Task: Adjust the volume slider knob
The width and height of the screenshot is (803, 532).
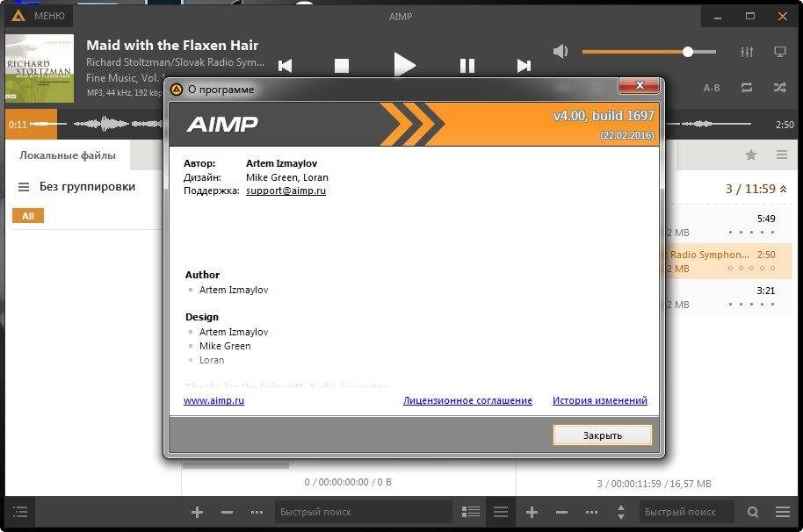Action: pos(688,52)
